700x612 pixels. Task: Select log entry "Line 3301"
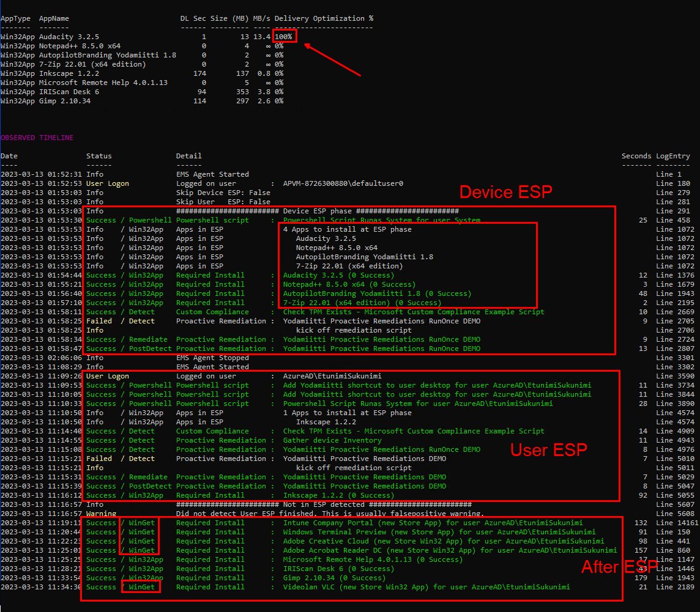pos(676,357)
